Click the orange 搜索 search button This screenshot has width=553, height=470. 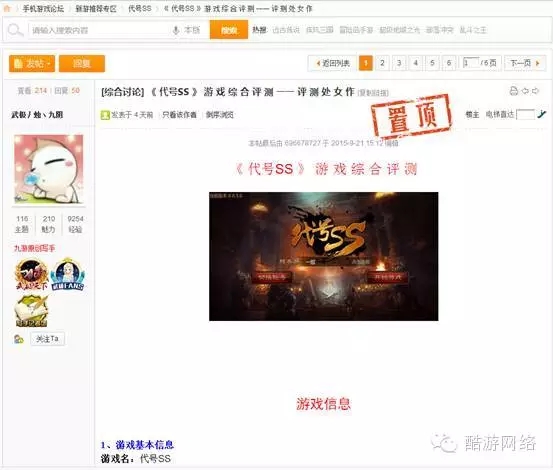pos(229,30)
